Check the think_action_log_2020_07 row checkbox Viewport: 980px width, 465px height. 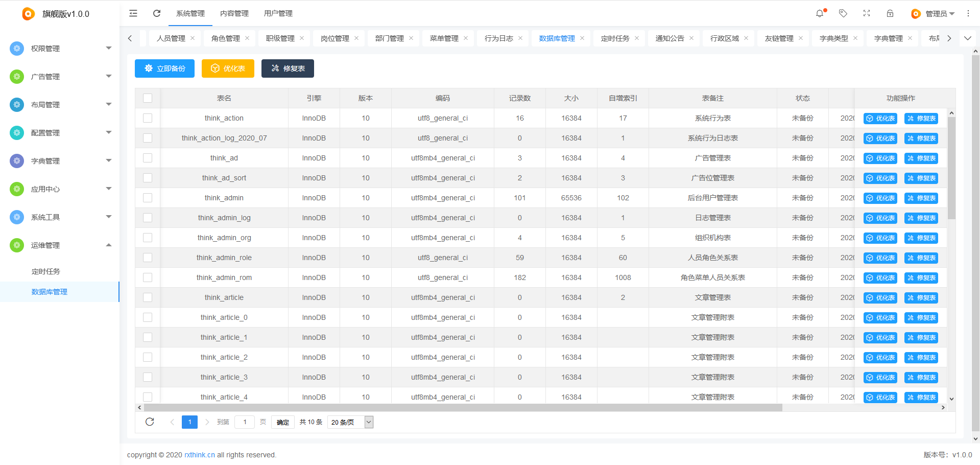(148, 138)
